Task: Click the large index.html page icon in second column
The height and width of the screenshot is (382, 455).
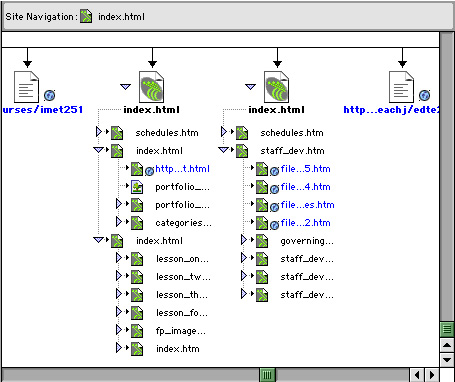Action: (152, 87)
